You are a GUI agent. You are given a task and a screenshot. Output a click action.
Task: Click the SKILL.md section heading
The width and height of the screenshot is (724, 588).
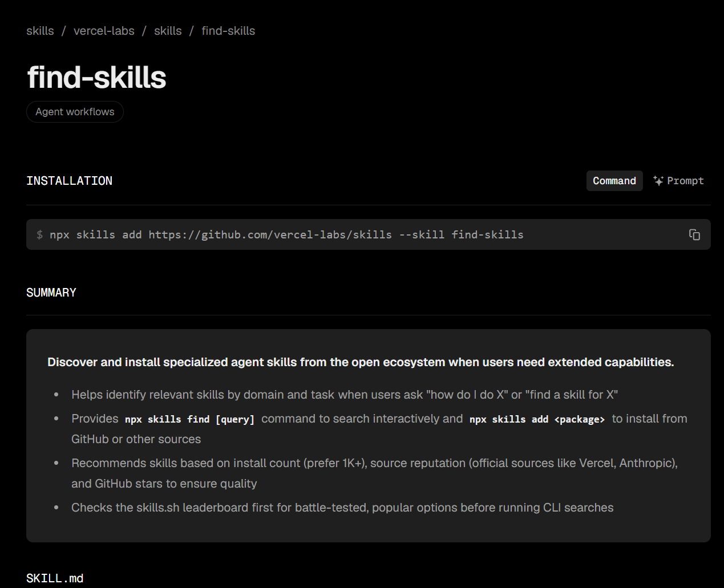(x=55, y=578)
